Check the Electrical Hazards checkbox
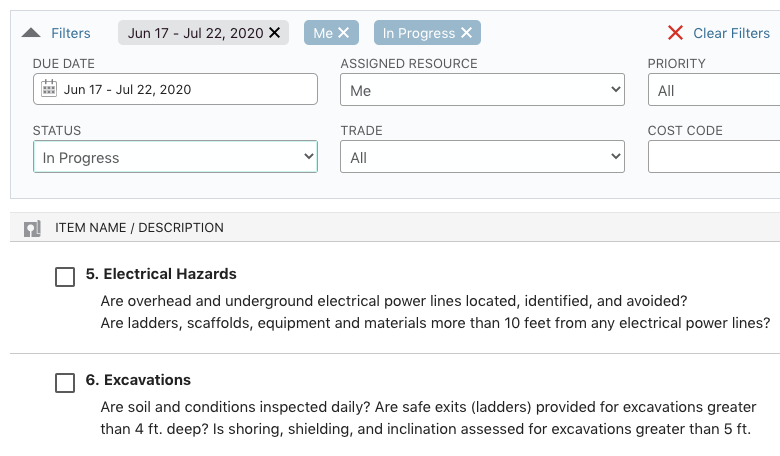Image resolution: width=780 pixels, height=456 pixels. pyautogui.click(x=65, y=277)
